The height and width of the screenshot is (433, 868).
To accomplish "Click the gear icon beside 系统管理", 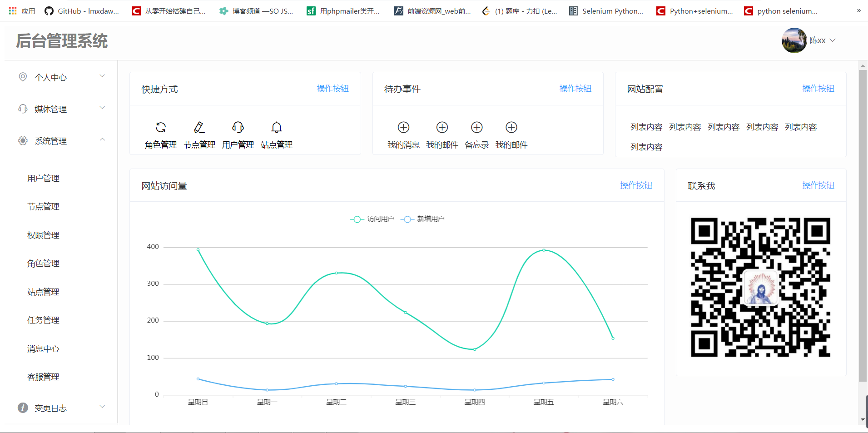I will click(23, 140).
